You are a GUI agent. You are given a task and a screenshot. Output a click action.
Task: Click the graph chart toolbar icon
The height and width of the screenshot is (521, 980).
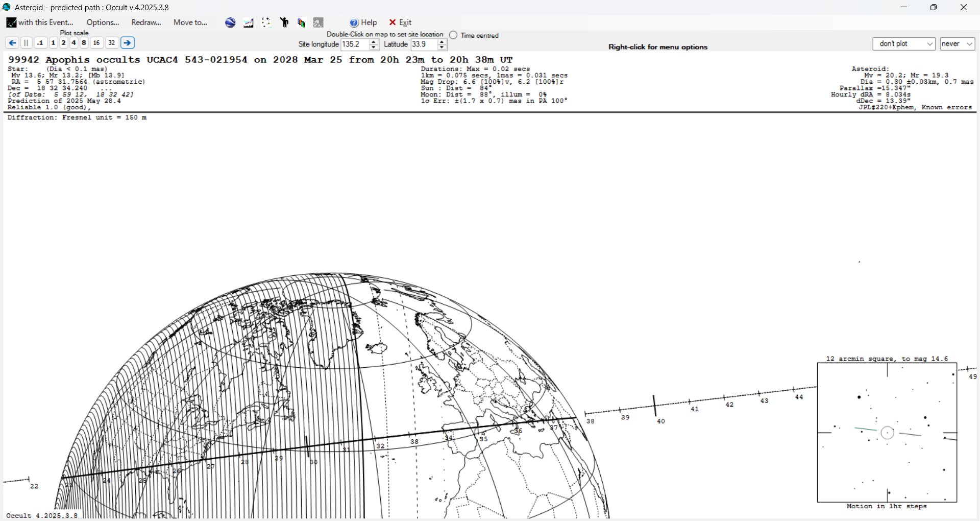click(x=249, y=22)
